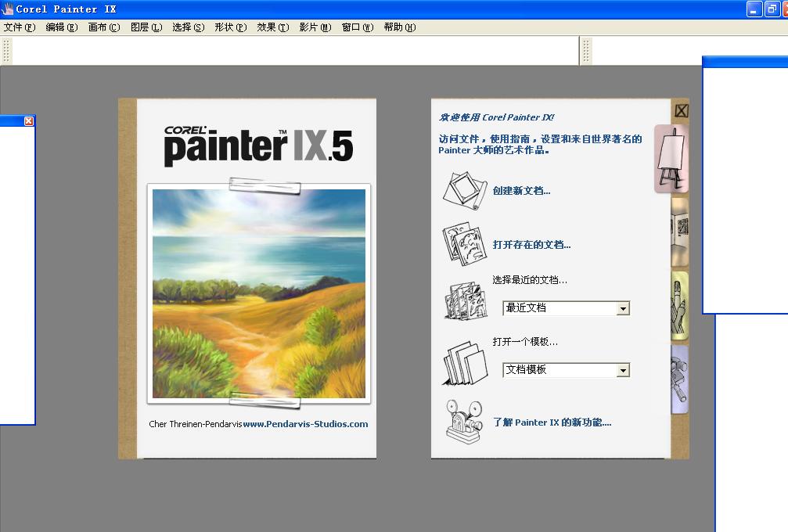Close the welcome screen with X box
This screenshot has width=788, height=532.
682,110
